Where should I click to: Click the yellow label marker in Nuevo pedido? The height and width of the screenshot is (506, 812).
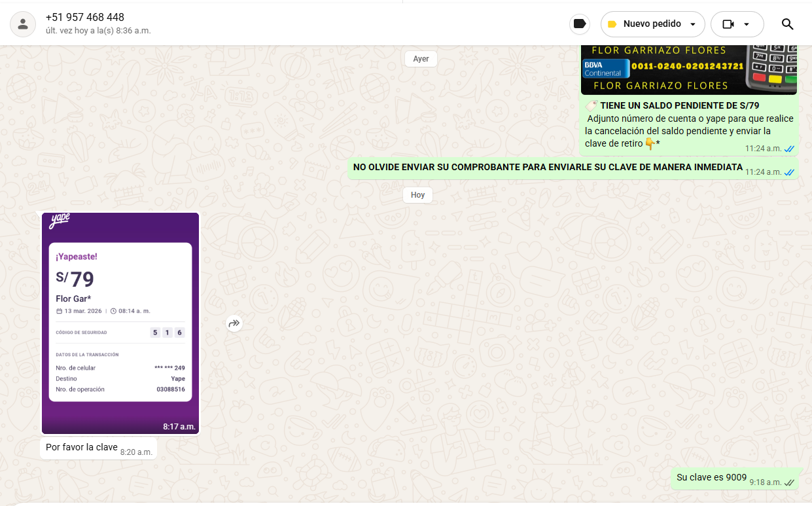tap(612, 24)
